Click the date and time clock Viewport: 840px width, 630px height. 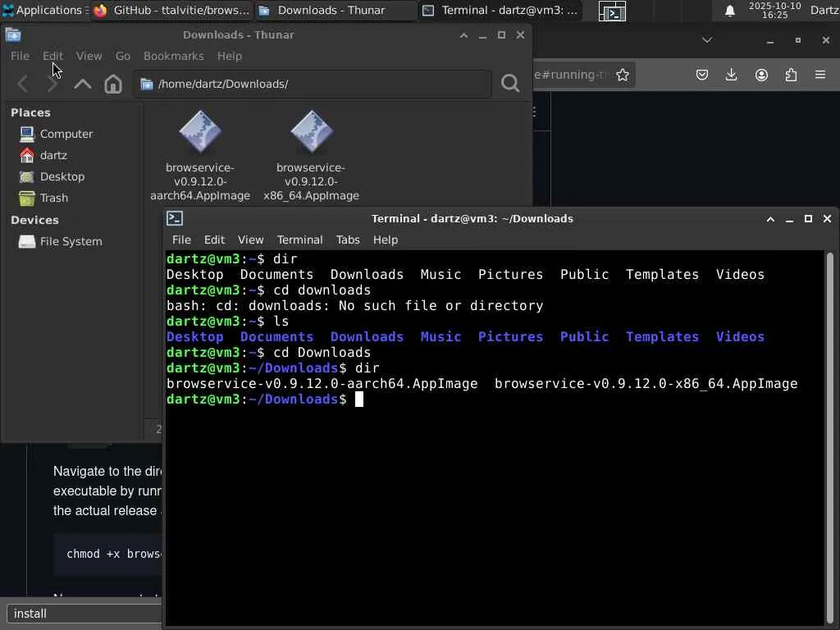(774, 10)
